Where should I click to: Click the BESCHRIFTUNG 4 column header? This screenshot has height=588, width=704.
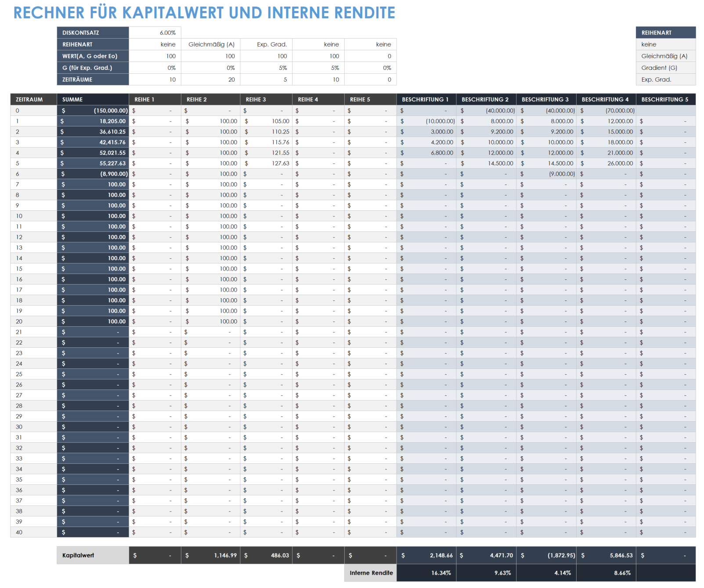606,99
